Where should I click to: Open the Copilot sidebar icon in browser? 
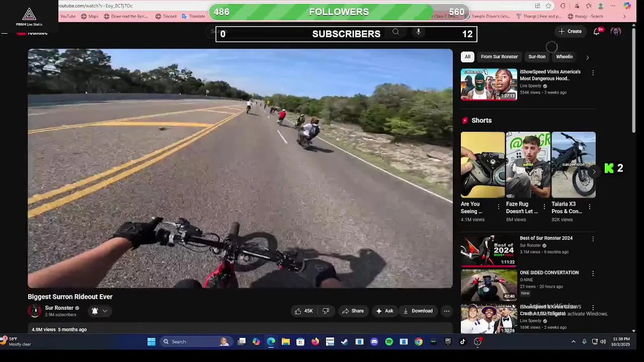click(627, 6)
